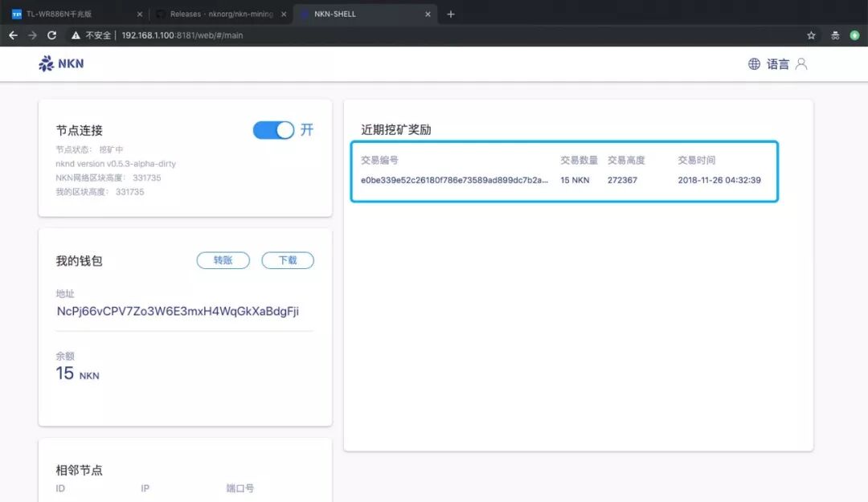Click the 15 NKN wallet balance
The image size is (868, 502).
(x=77, y=373)
